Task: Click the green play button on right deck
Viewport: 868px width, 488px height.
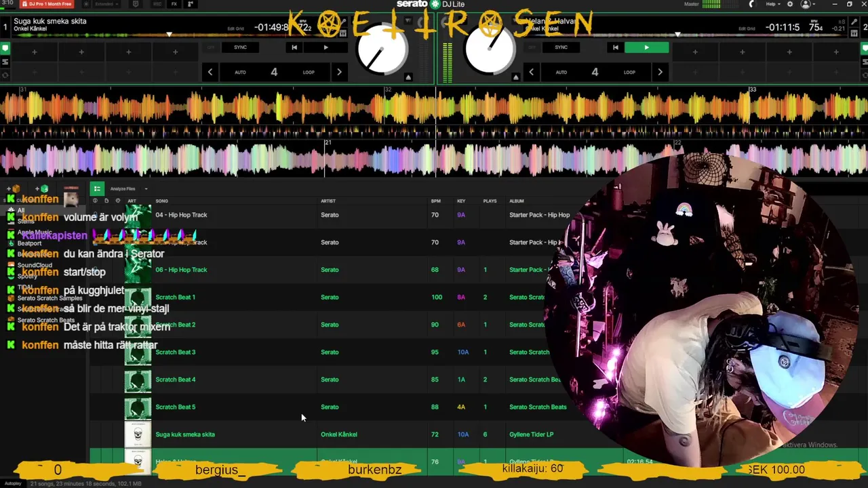Action: pyautogui.click(x=646, y=47)
